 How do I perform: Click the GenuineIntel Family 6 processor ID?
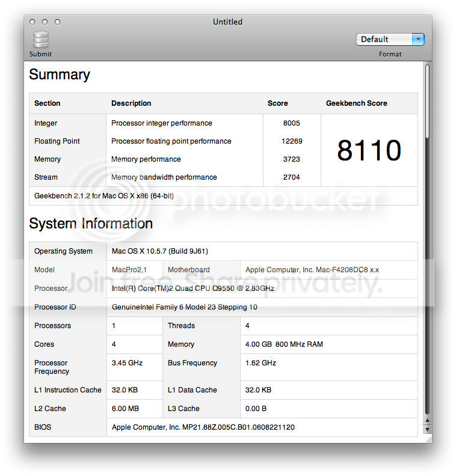tap(185, 307)
